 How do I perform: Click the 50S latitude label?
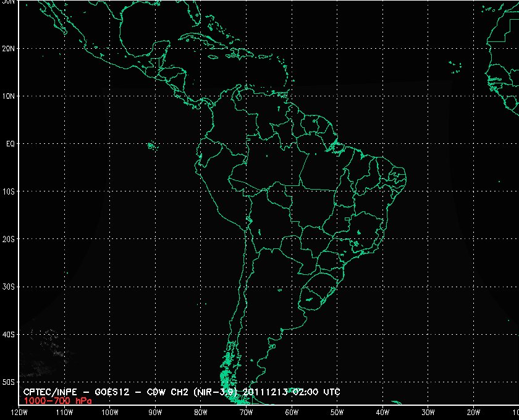click(x=9, y=382)
